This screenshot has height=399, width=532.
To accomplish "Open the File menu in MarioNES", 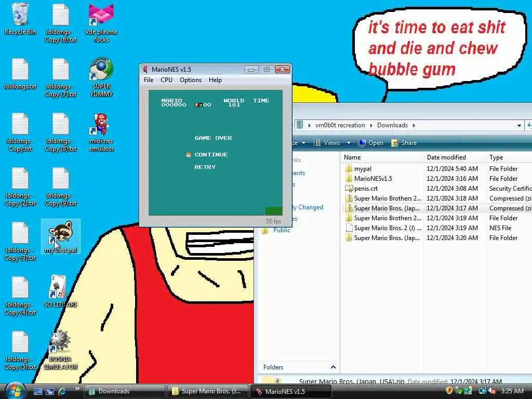I will click(149, 79).
